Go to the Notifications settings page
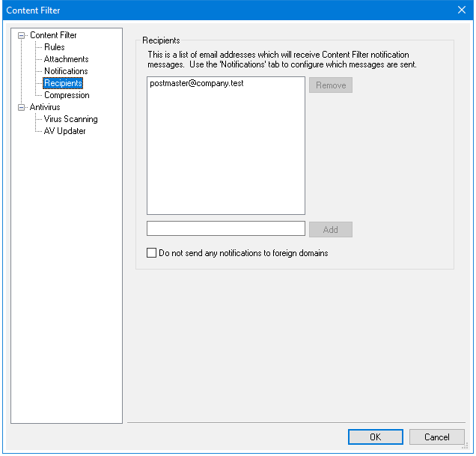 coord(66,71)
